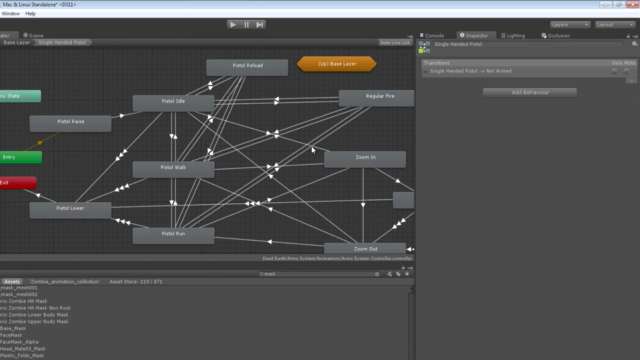Clear the project search text
The width and height of the screenshot is (640, 360).
(x=377, y=274)
